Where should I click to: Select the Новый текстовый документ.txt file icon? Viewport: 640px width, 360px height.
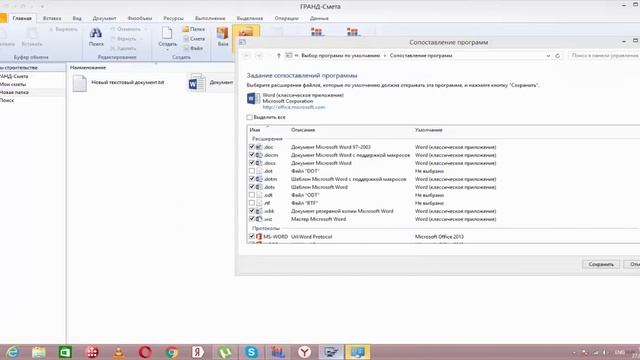tap(80, 83)
